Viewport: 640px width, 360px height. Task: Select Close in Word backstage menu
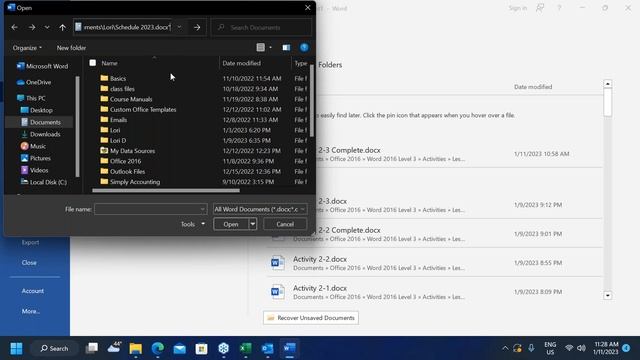(x=29, y=262)
